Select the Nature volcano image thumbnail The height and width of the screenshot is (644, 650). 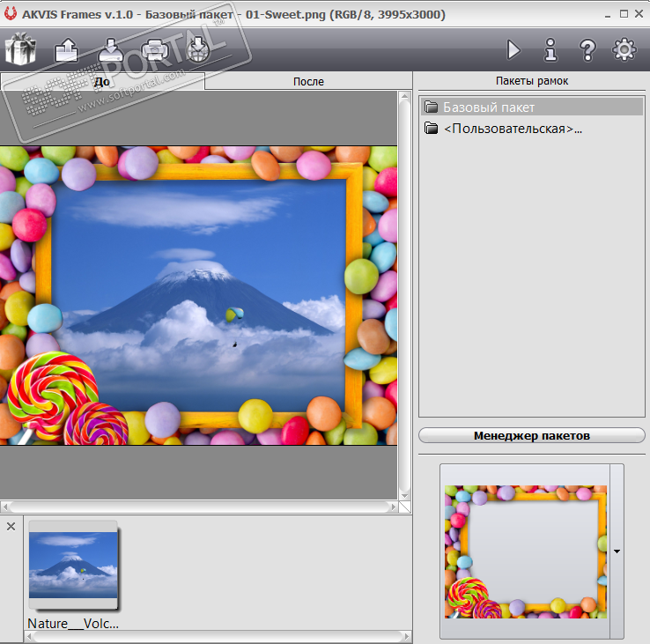click(73, 566)
